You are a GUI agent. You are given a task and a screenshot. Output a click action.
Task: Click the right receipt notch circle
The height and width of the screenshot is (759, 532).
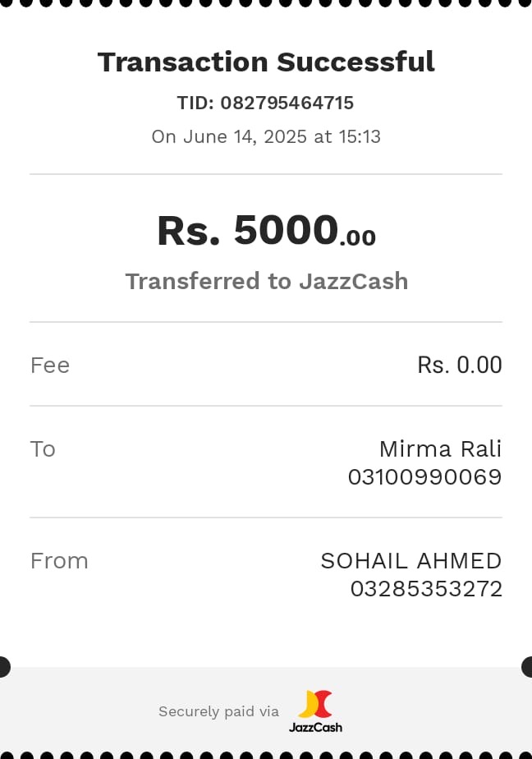click(528, 667)
